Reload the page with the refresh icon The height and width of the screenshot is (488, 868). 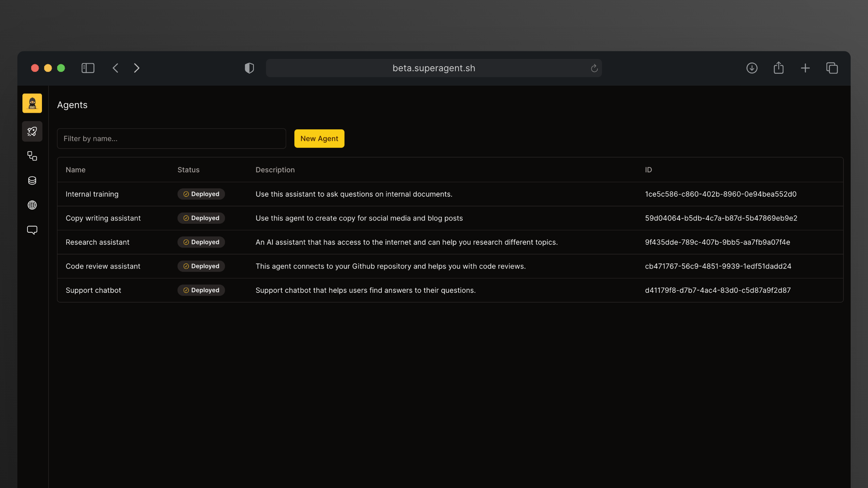[594, 68]
